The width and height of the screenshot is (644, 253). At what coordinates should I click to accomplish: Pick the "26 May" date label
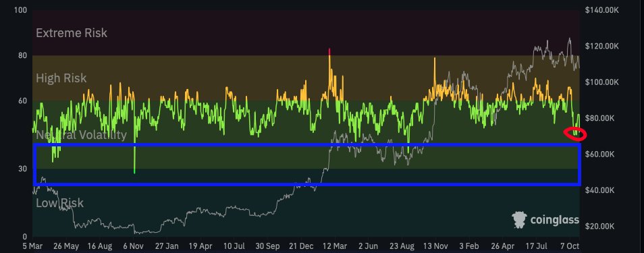(65, 246)
